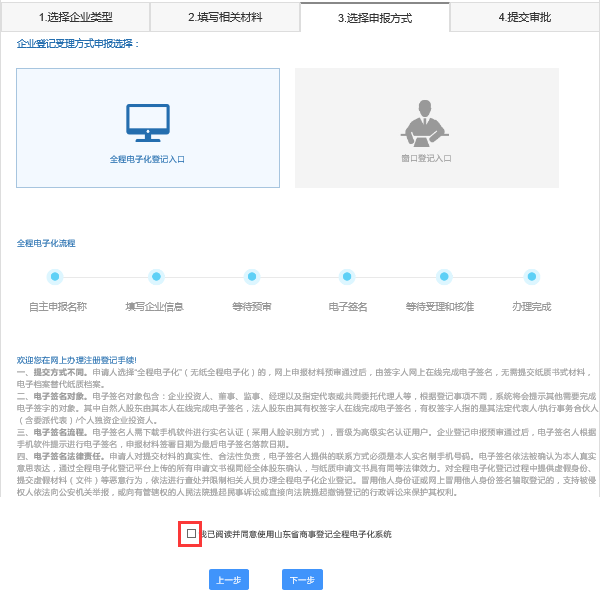This screenshot has height=606, width=604.
Task: Go to tab 4.提交审批
Action: point(524,17)
